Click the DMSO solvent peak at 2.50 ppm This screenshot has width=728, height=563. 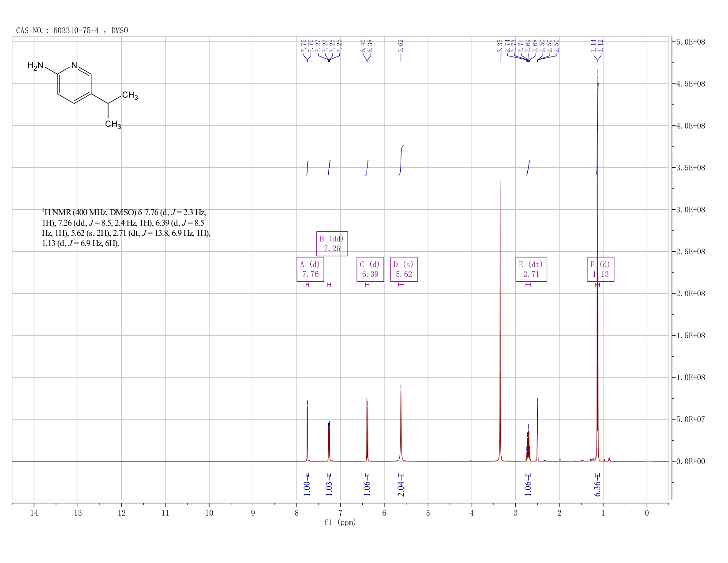coord(537,433)
